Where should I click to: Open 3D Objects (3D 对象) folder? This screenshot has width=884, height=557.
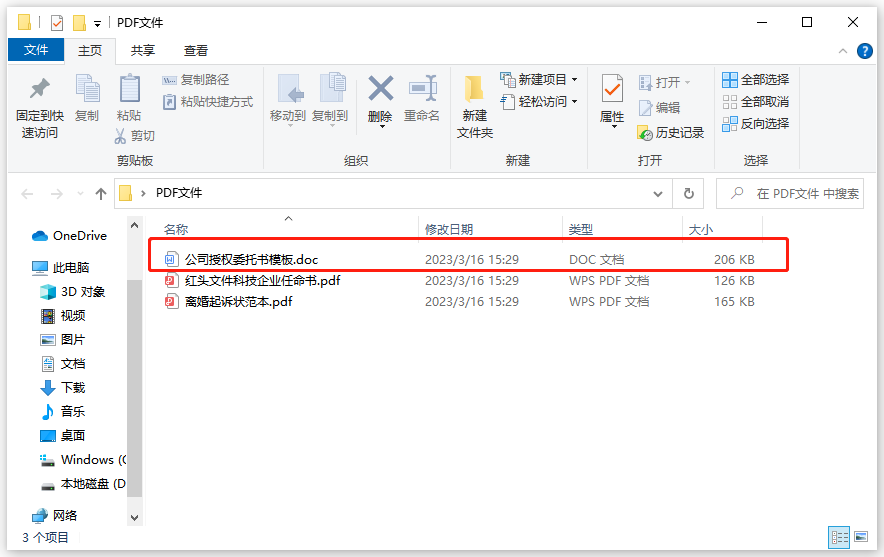click(x=73, y=292)
